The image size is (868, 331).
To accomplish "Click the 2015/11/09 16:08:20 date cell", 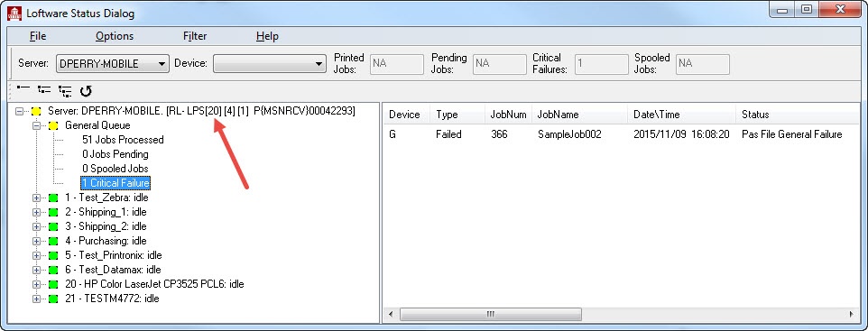I will point(681,134).
